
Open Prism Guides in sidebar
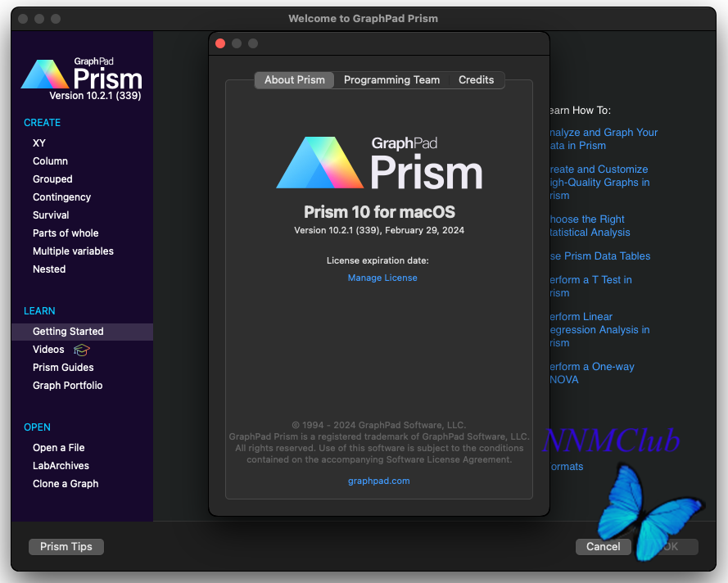pos(63,367)
